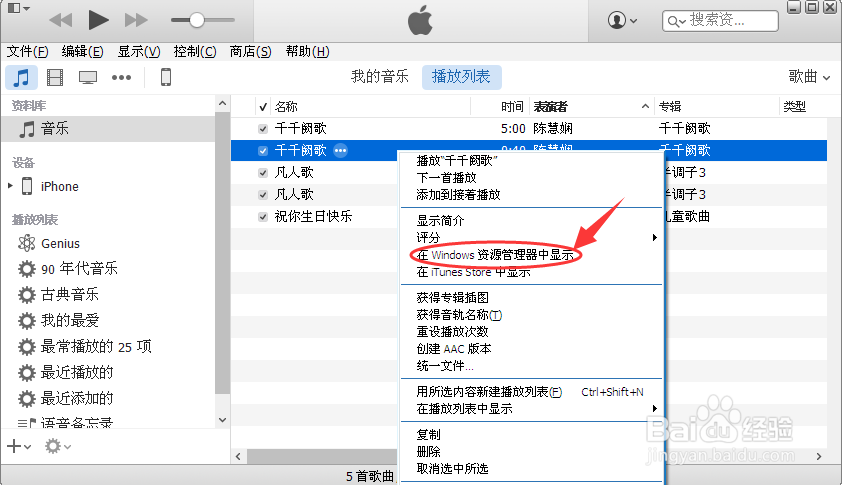Toggle checkbox for first 凡人歌 song

tap(263, 173)
